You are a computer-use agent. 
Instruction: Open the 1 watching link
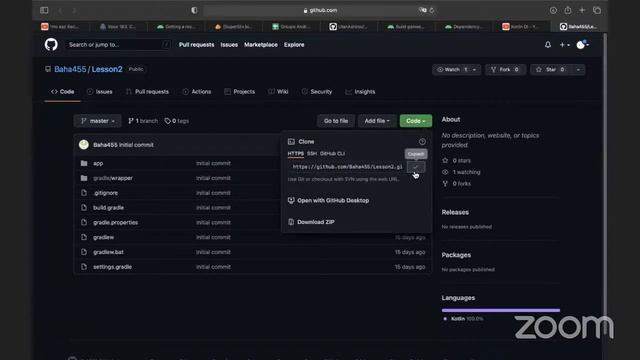461,172
